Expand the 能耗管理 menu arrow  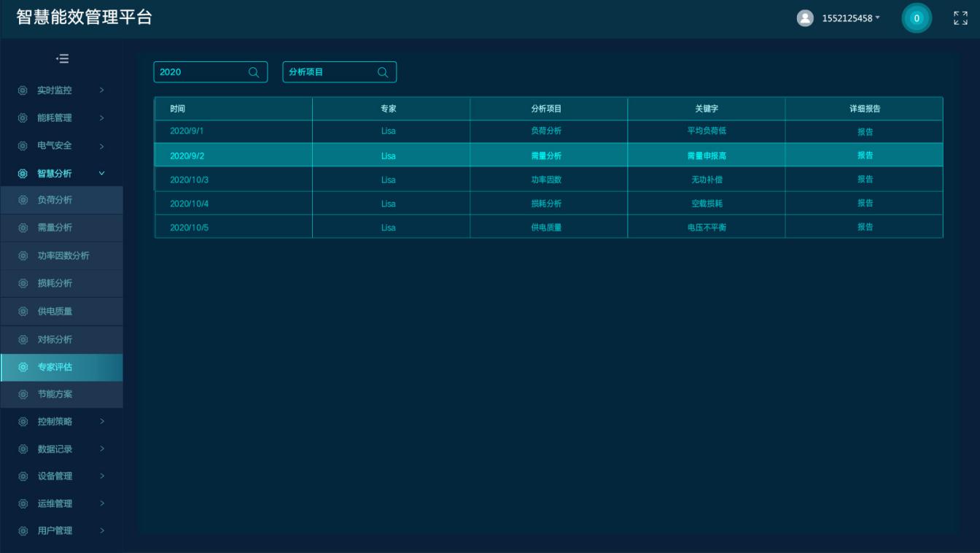tap(101, 118)
